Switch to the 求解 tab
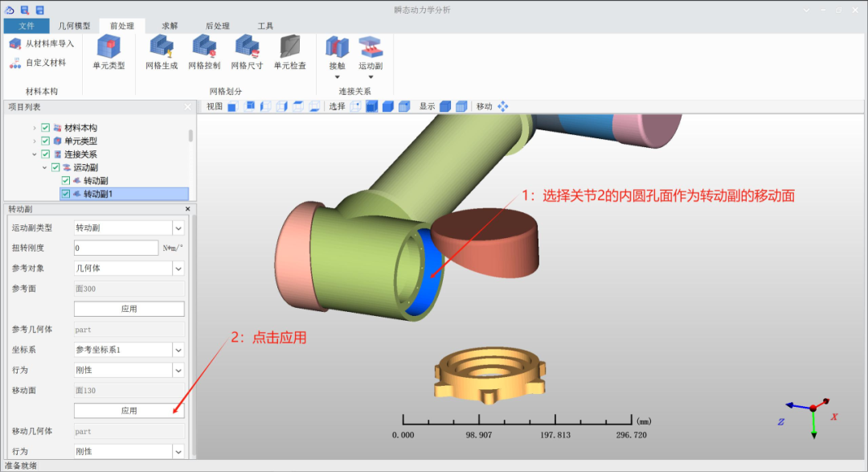Image resolution: width=868 pixels, height=472 pixels. (x=170, y=26)
